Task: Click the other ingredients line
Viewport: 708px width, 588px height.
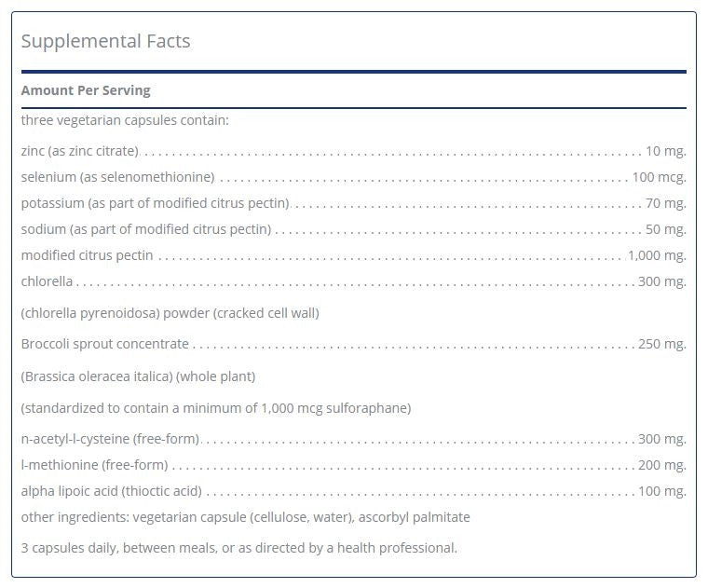Action: click(245, 517)
